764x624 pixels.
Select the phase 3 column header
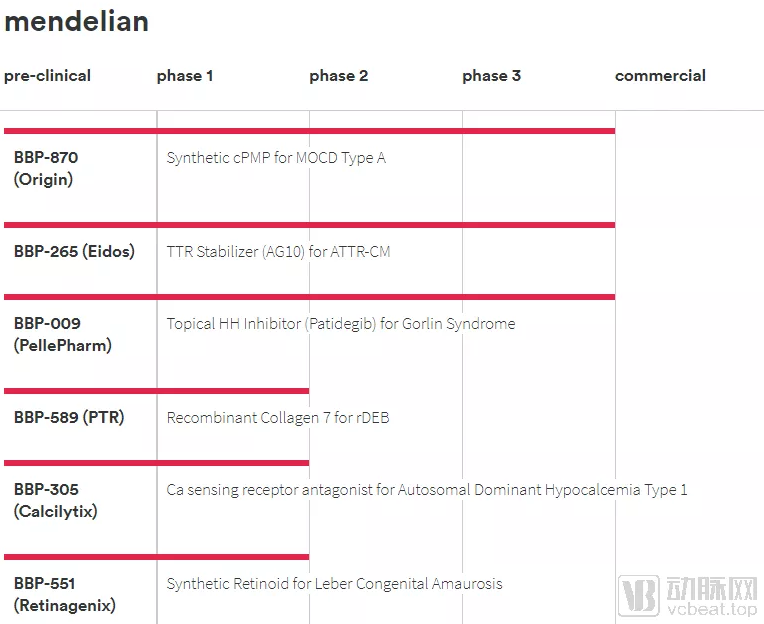[491, 76]
